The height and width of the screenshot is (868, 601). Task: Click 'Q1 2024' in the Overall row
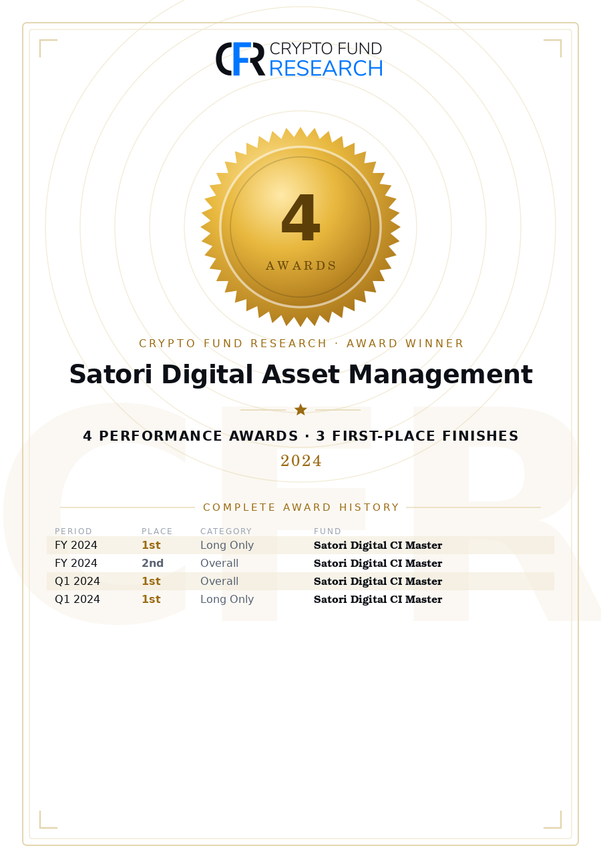[77, 582]
